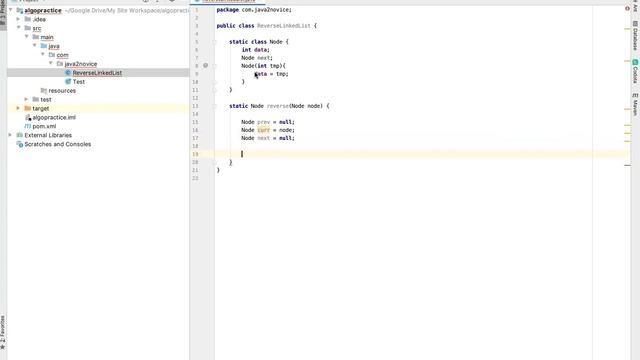This screenshot has width=640, height=360.
Task: Click the 'reverse' method name in code
Action: (x=278, y=106)
